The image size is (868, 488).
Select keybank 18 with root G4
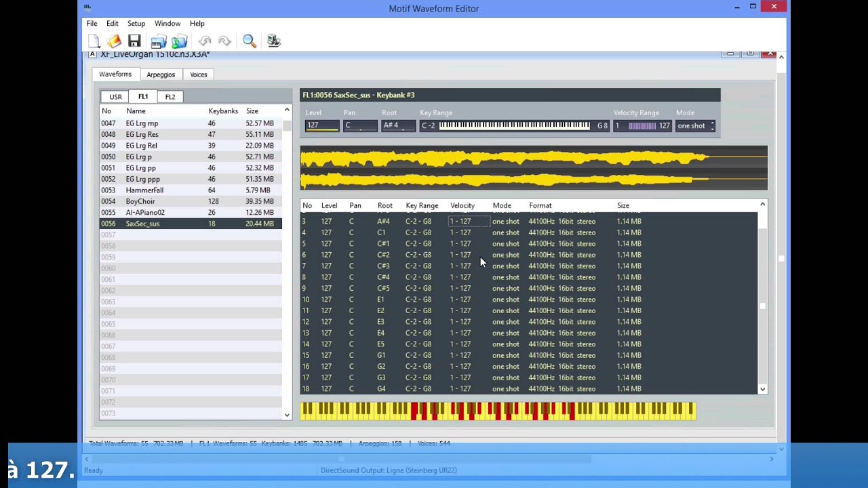click(x=529, y=389)
